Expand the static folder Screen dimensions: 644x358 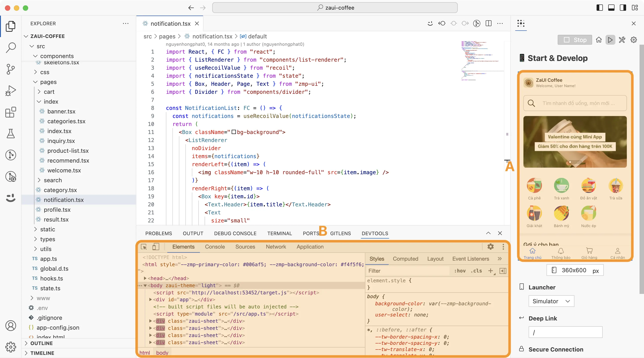point(47,229)
